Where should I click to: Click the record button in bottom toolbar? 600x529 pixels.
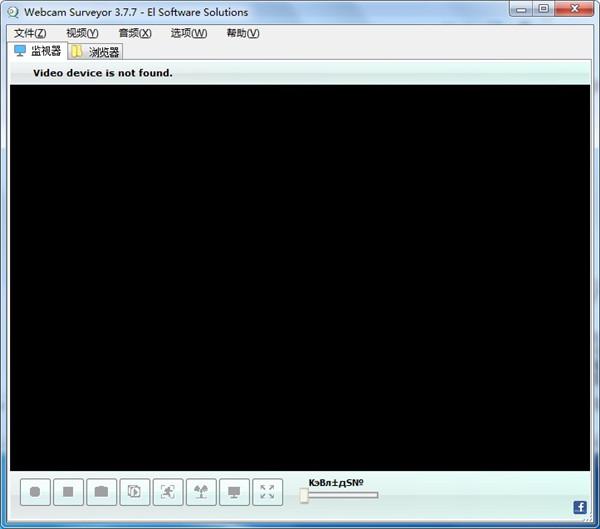(35, 492)
